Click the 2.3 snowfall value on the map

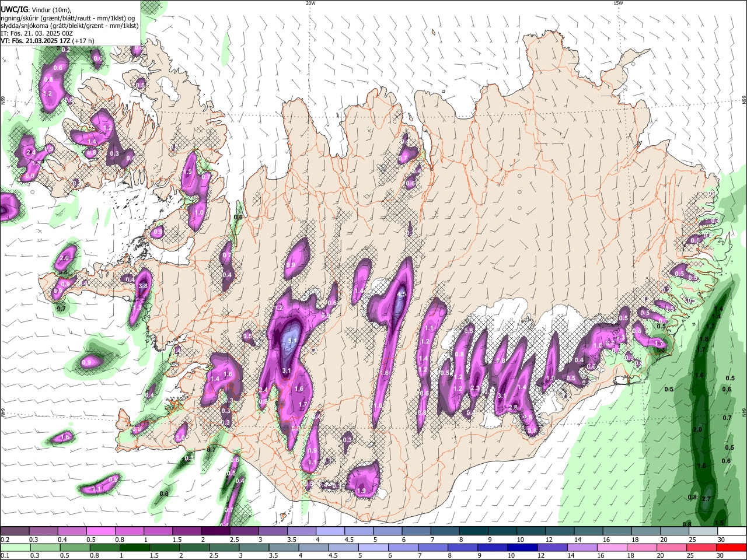click(475, 388)
